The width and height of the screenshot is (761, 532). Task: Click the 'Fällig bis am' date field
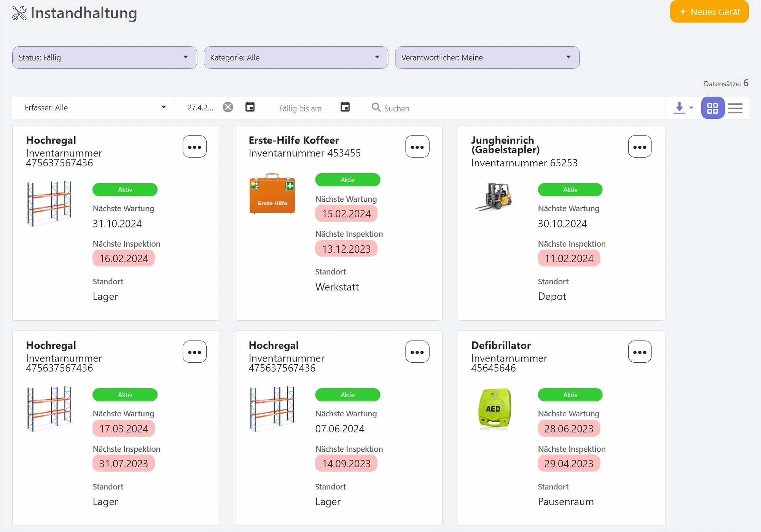click(x=300, y=108)
